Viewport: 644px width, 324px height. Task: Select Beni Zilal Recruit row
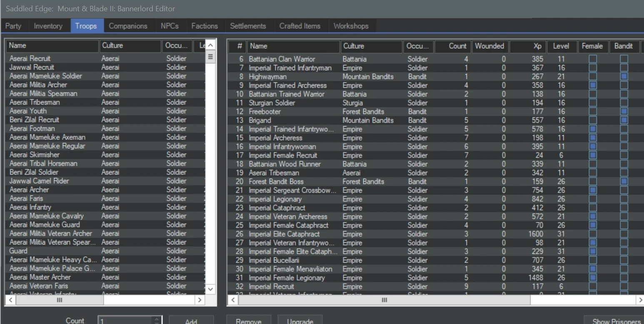pyautogui.click(x=105, y=120)
